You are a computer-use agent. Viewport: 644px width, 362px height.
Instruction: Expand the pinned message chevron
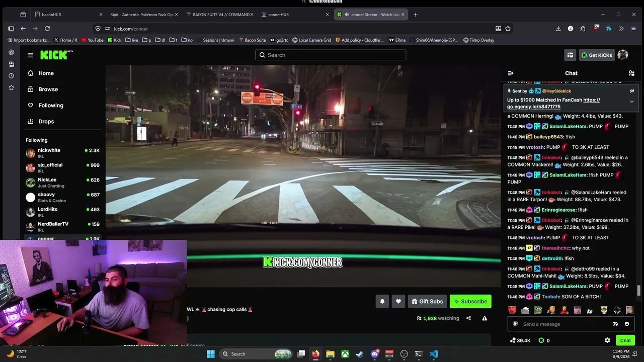[632, 102]
